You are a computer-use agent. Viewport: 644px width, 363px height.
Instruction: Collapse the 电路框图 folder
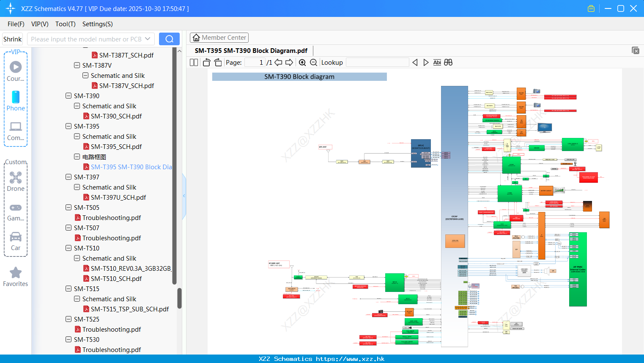(77, 157)
